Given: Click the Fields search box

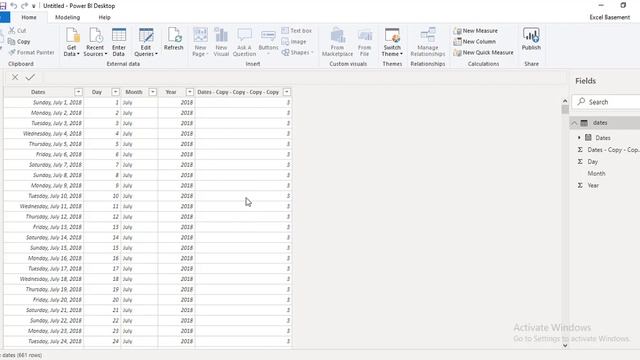Looking at the screenshot, I should pos(607,102).
